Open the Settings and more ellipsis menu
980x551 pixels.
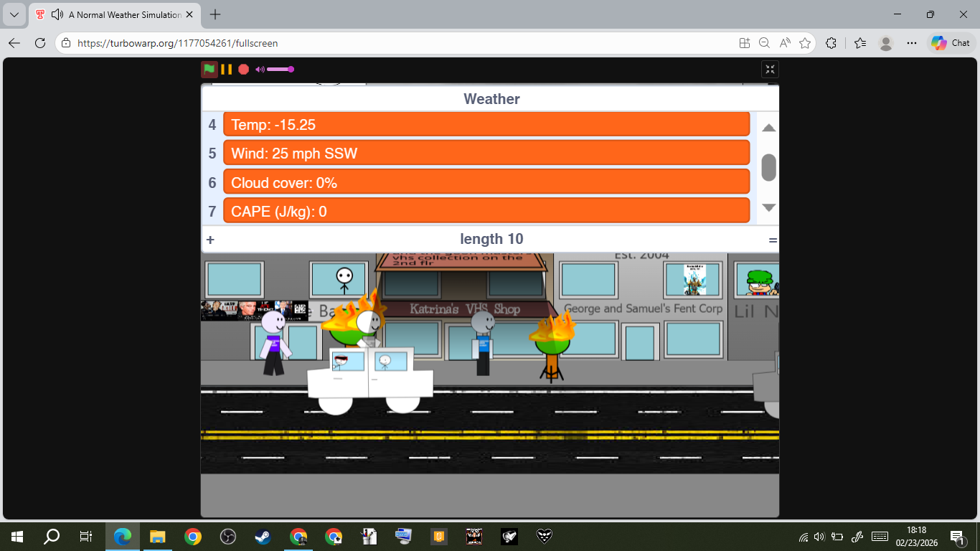(912, 43)
